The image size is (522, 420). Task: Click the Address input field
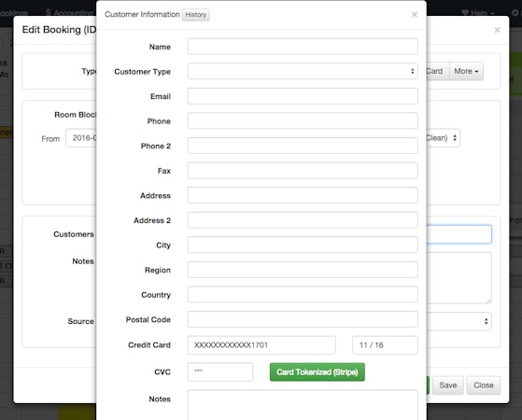(303, 195)
